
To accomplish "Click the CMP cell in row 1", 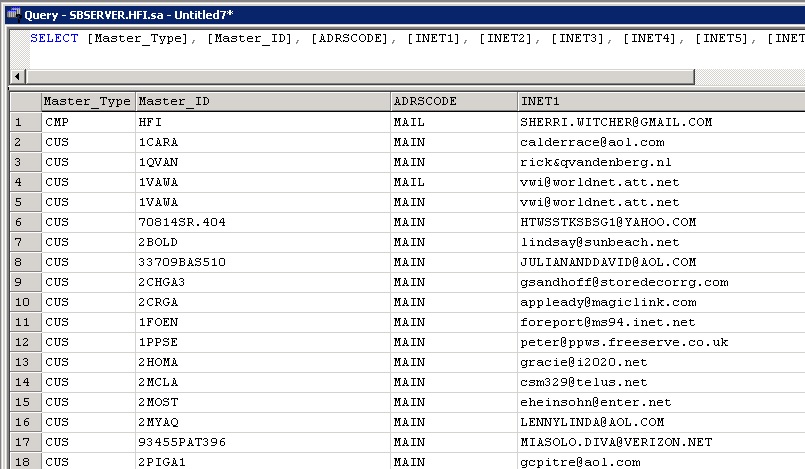I will click(88, 122).
